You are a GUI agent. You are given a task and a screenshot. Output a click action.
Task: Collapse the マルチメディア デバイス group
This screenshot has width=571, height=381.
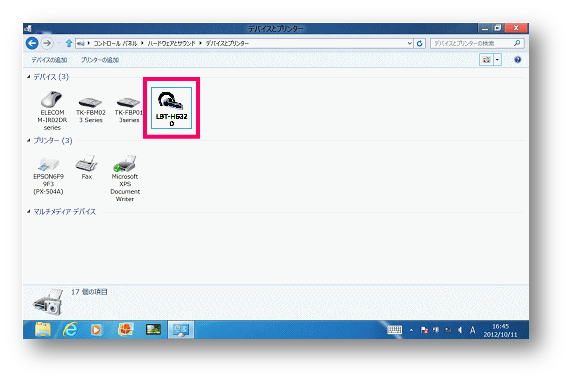click(29, 211)
